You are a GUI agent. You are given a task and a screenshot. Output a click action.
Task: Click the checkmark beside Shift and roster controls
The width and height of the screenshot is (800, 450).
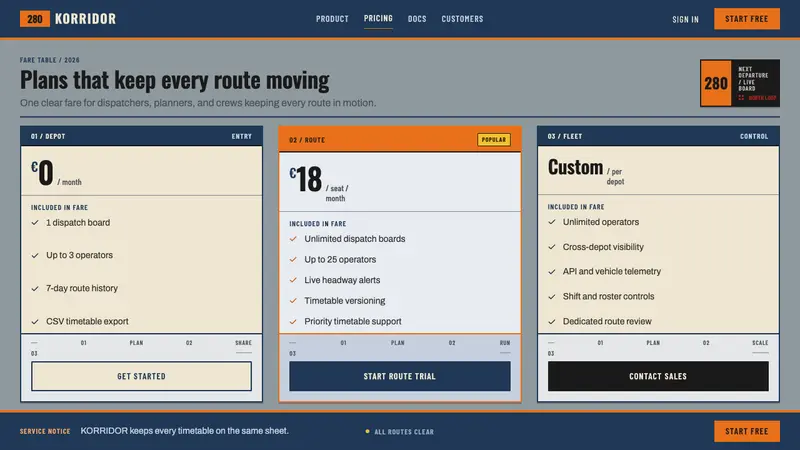[552, 296]
